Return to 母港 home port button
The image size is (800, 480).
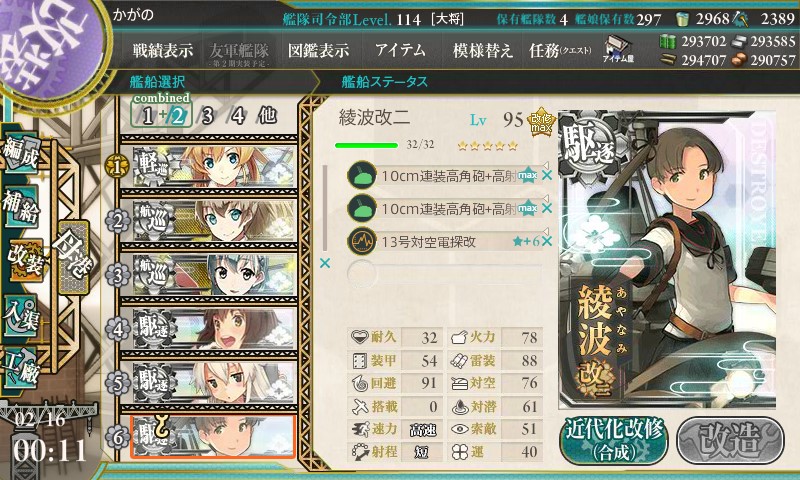pos(74,257)
